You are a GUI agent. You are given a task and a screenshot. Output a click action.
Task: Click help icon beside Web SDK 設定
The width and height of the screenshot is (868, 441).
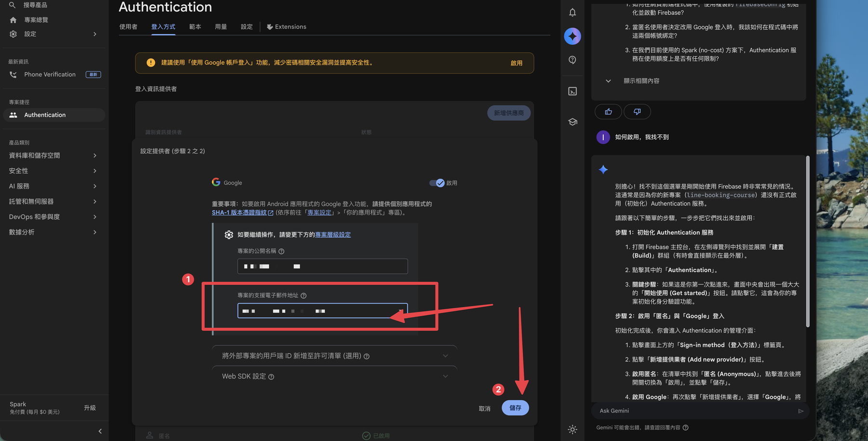tap(271, 377)
